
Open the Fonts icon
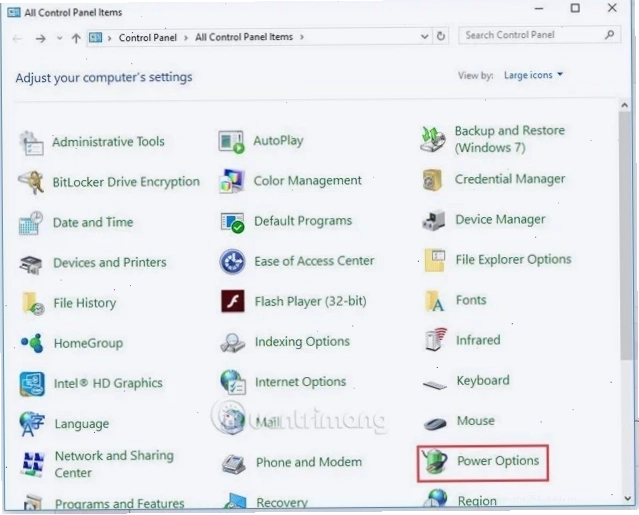[434, 301]
